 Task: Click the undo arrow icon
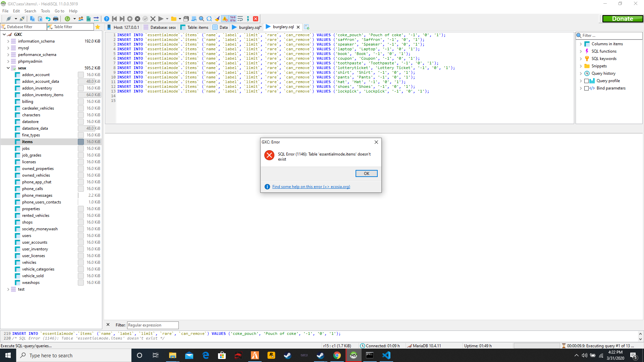pos(48,19)
